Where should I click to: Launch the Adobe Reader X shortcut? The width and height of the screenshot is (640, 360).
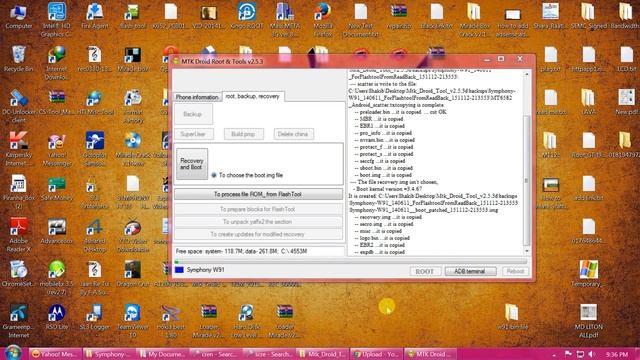[18, 235]
